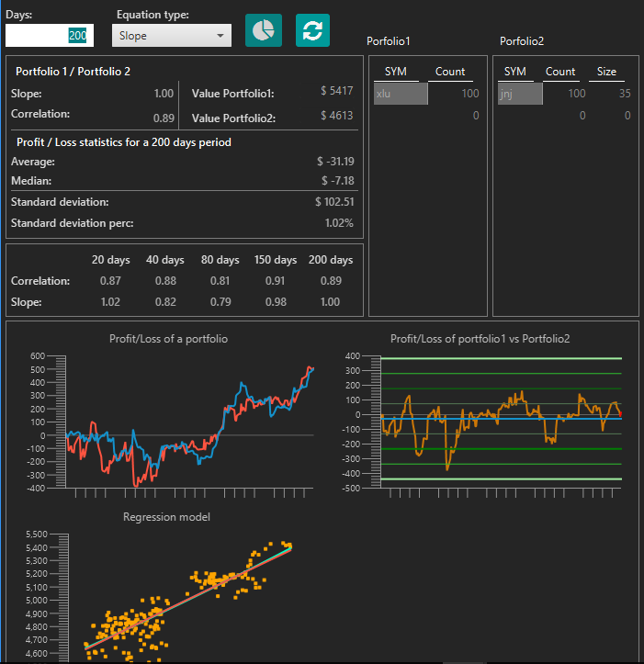This screenshot has width=644, height=664.
Task: Click the 40 days column header
Action: click(x=165, y=260)
